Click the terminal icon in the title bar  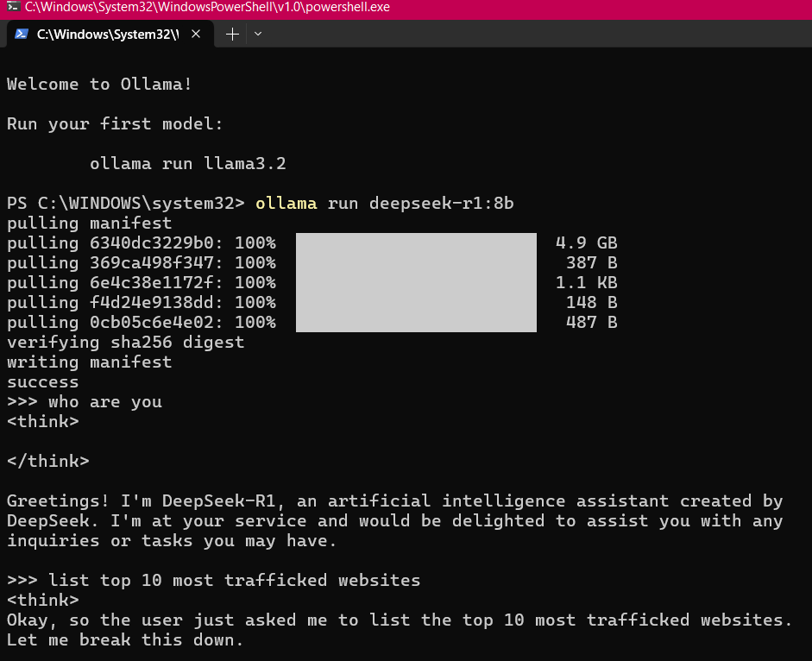(12, 9)
